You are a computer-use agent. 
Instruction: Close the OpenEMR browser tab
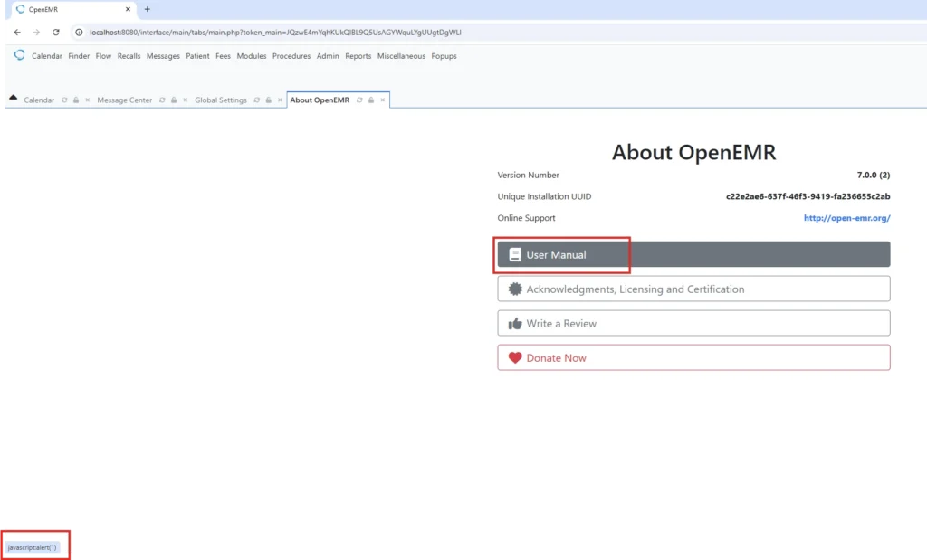click(x=128, y=9)
